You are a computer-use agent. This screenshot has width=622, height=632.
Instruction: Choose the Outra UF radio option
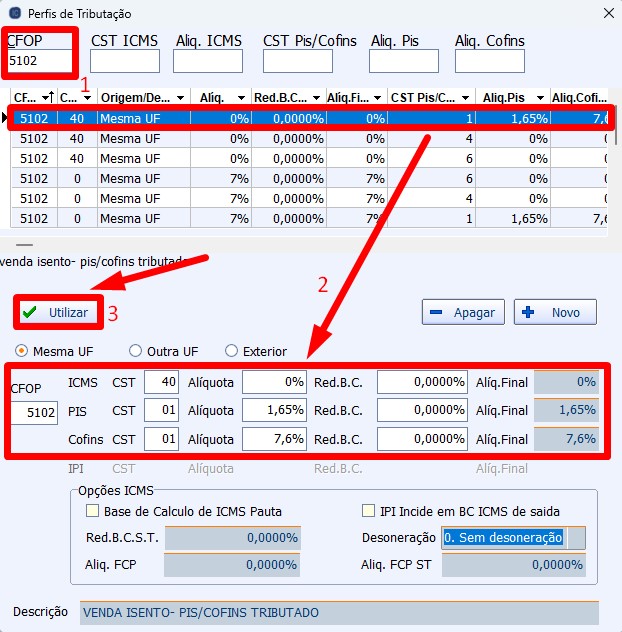tap(136, 351)
